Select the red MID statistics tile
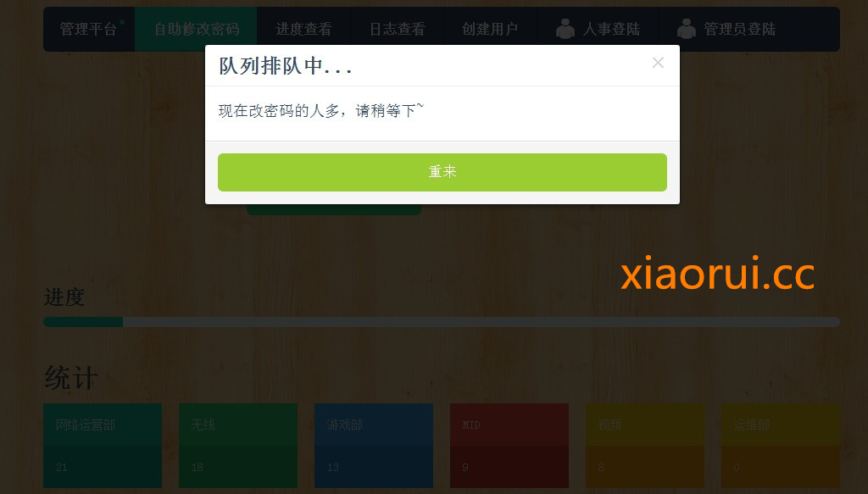 pos(509,446)
